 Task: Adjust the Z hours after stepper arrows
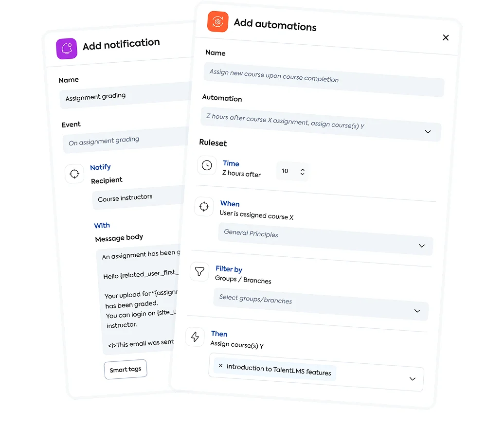coord(303,172)
